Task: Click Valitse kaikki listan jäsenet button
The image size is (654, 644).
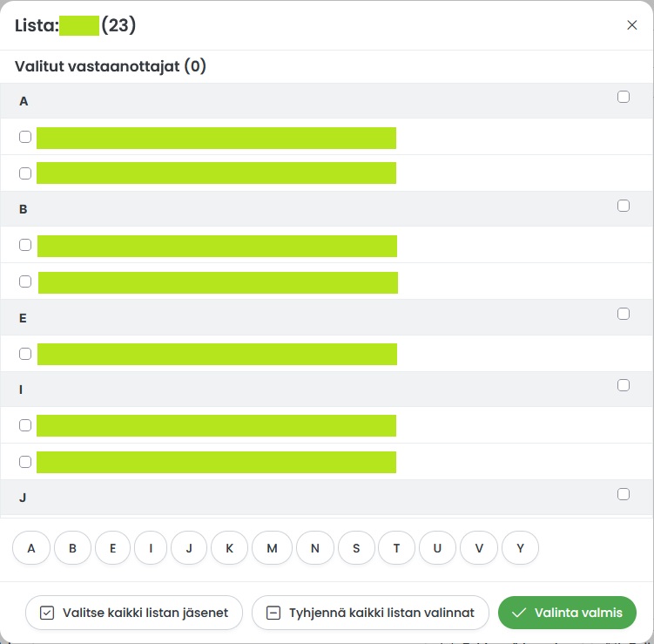Action: tap(134, 613)
